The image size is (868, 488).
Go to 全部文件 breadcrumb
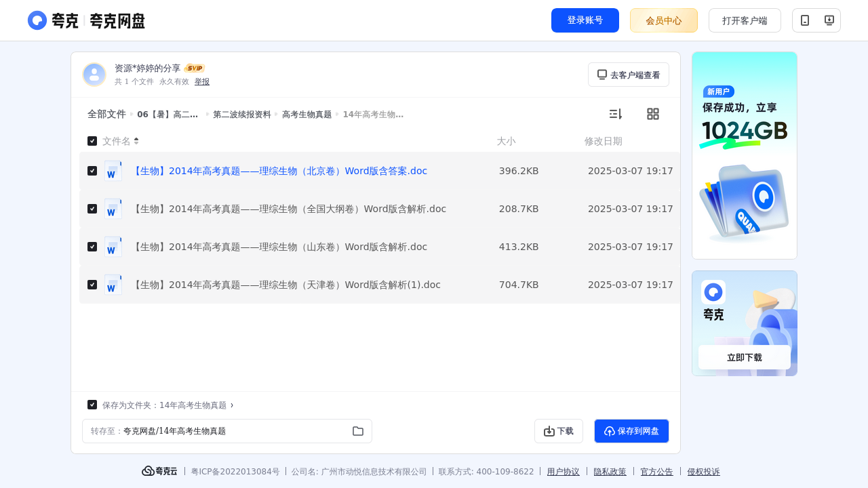point(106,114)
